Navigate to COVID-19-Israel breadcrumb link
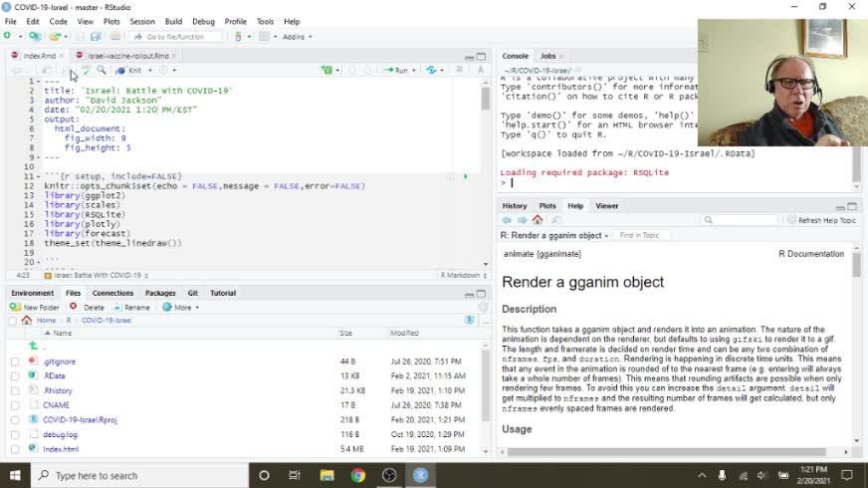Viewport: 868px width, 488px height. pyautogui.click(x=107, y=321)
